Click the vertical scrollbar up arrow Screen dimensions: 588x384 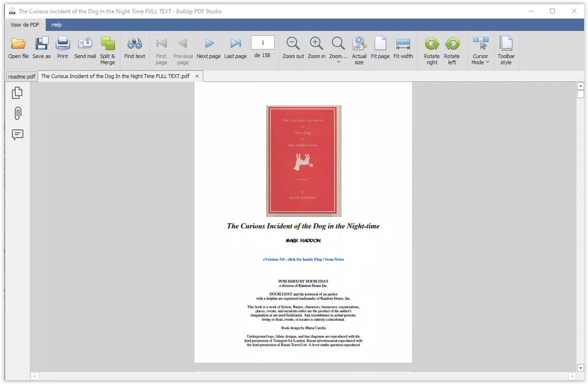(x=580, y=86)
